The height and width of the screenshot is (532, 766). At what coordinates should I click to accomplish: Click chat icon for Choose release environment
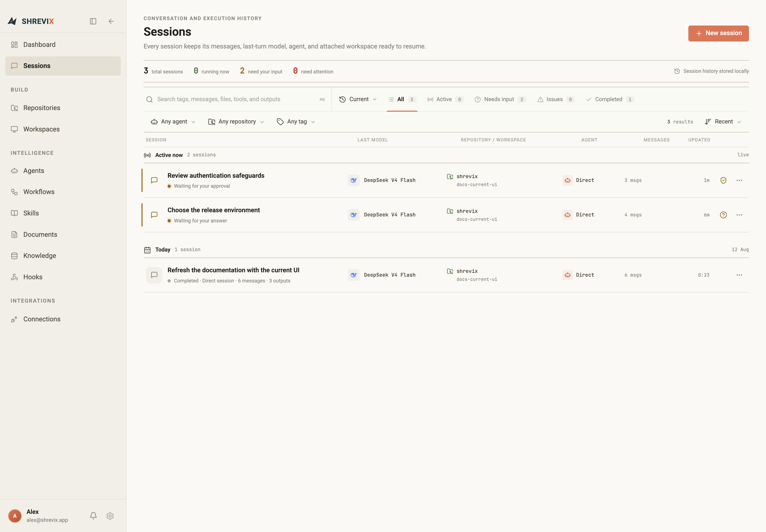tap(154, 215)
